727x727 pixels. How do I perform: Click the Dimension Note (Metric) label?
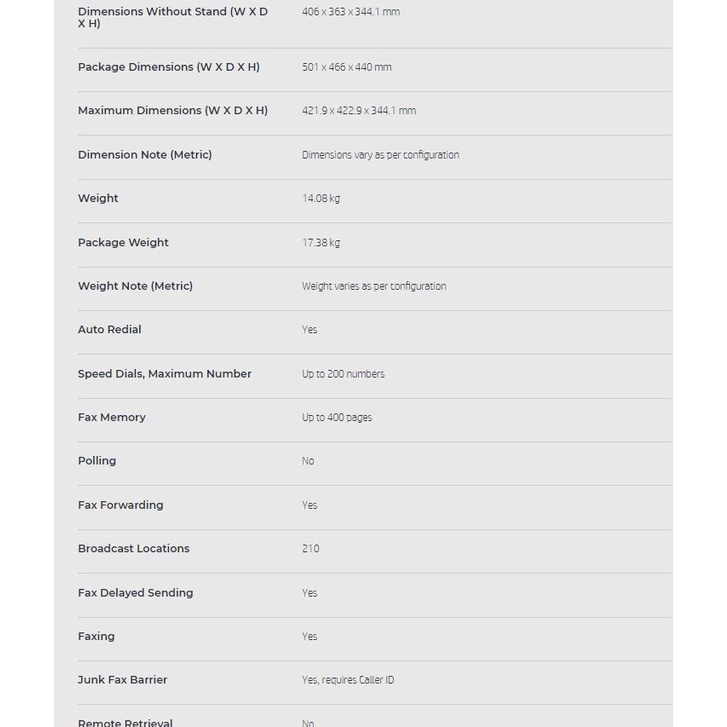click(x=145, y=155)
